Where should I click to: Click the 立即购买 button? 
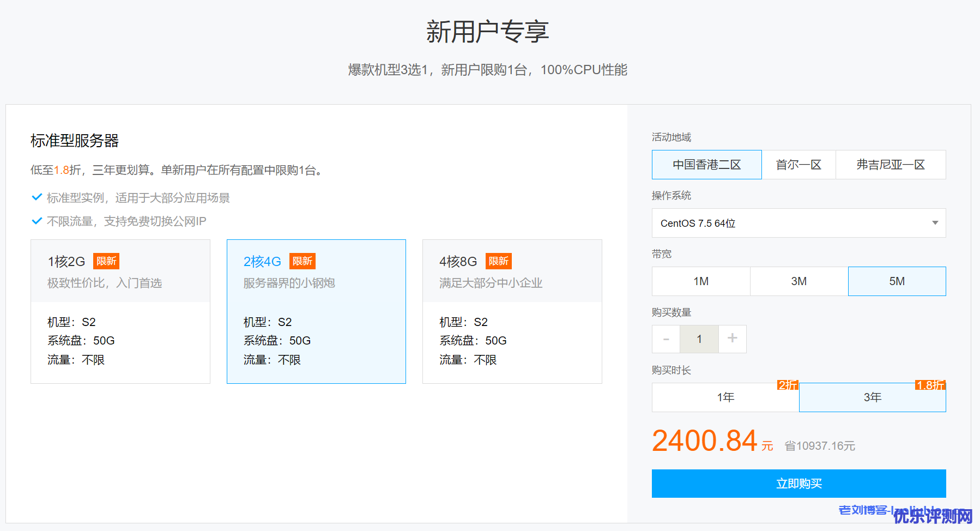[798, 484]
